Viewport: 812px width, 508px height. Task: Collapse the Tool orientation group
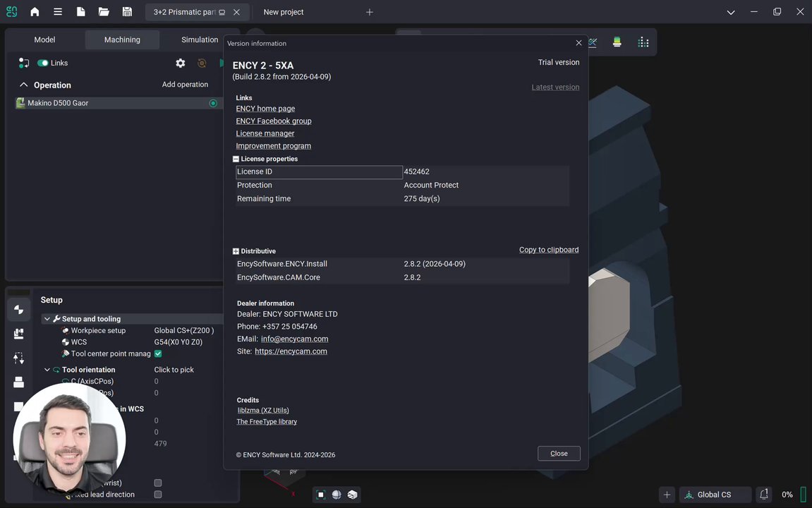click(x=47, y=369)
